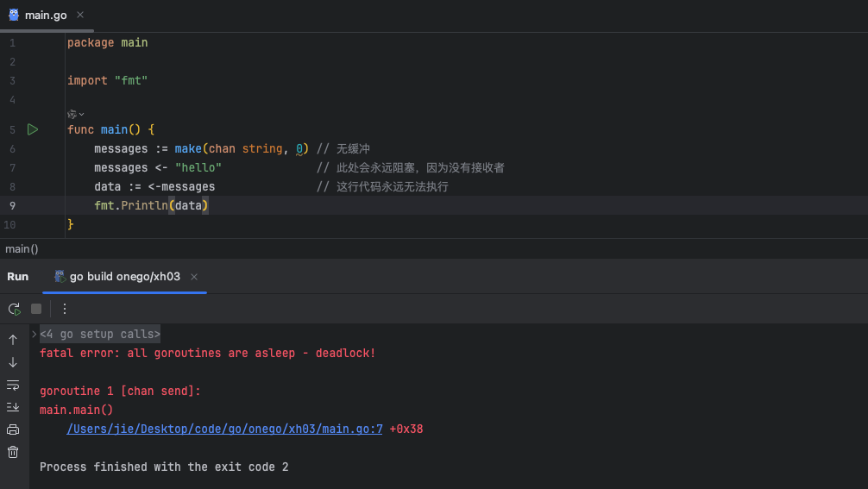Click the make keyword on line 6

[x=188, y=149]
